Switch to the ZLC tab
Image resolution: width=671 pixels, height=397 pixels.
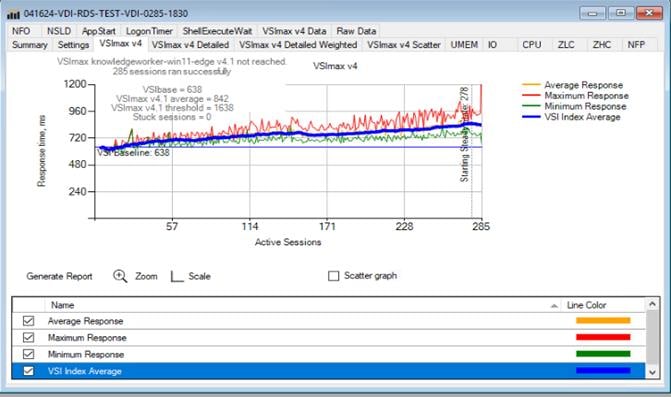(x=566, y=45)
